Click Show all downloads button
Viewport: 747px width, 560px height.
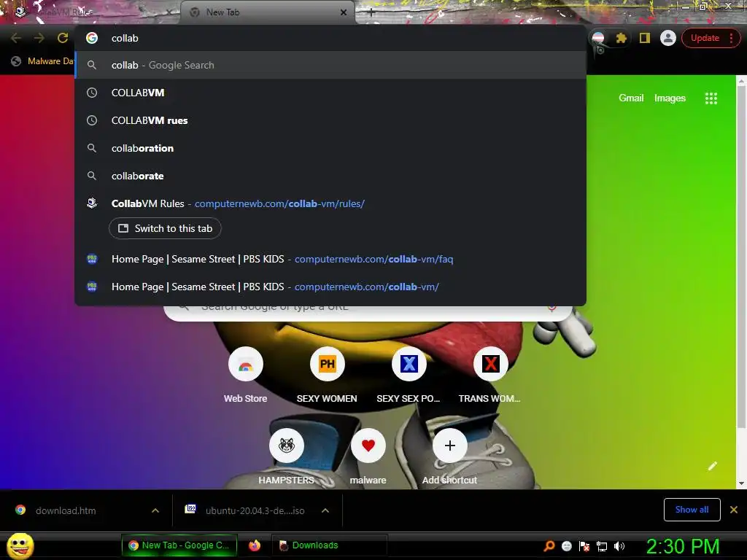(692, 510)
